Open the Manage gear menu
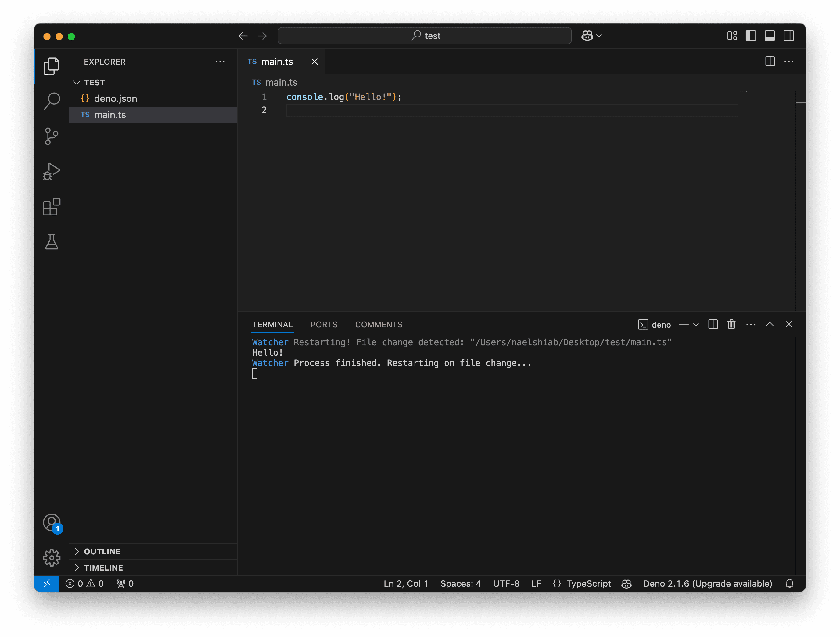Image resolution: width=840 pixels, height=637 pixels. pyautogui.click(x=52, y=558)
